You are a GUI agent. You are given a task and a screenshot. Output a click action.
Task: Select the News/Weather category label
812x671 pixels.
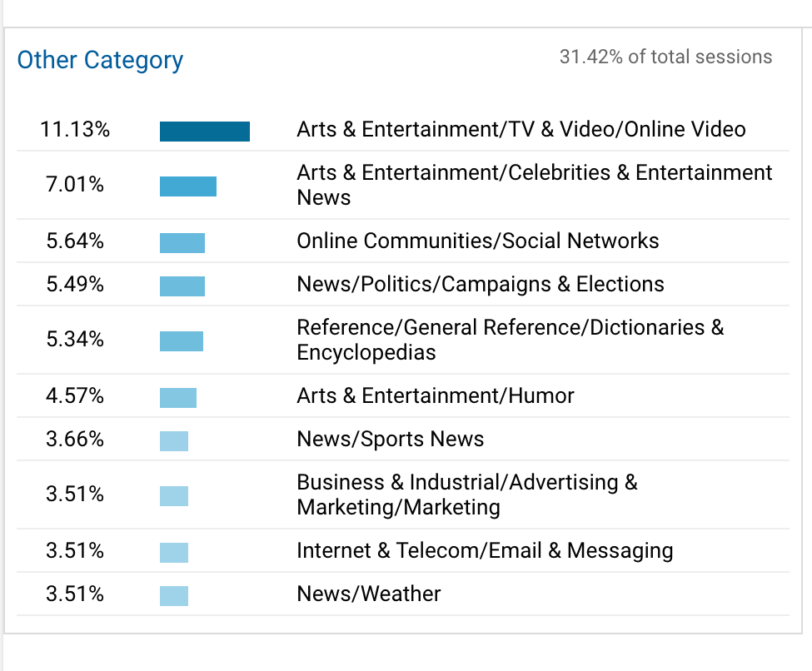(368, 594)
